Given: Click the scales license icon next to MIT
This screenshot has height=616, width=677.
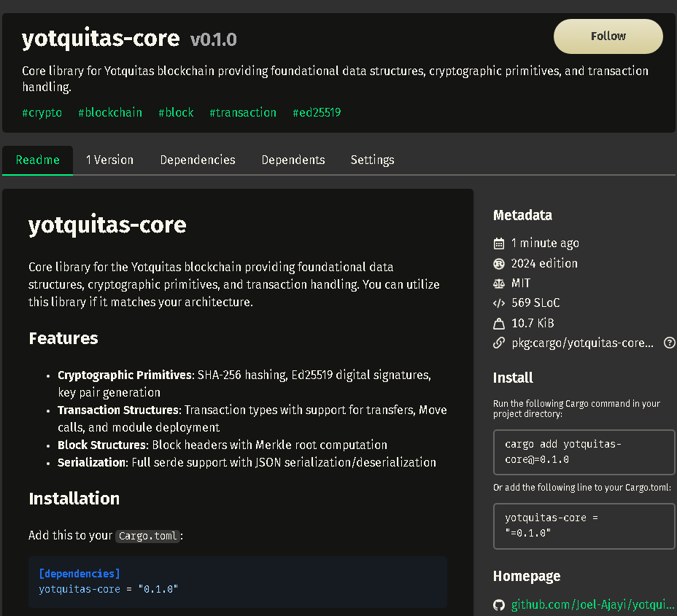Looking at the screenshot, I should point(499,284).
